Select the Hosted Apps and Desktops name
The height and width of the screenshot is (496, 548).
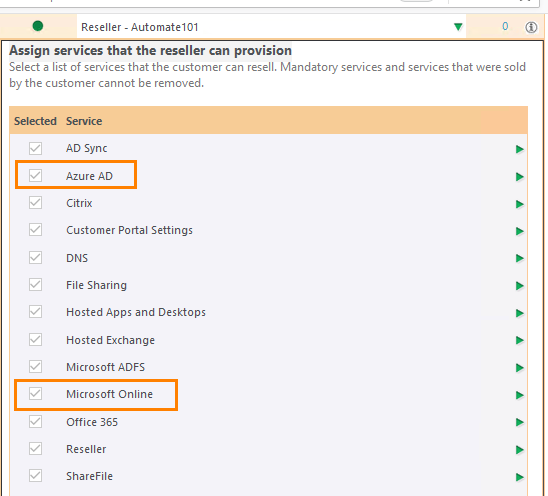[x=136, y=312]
